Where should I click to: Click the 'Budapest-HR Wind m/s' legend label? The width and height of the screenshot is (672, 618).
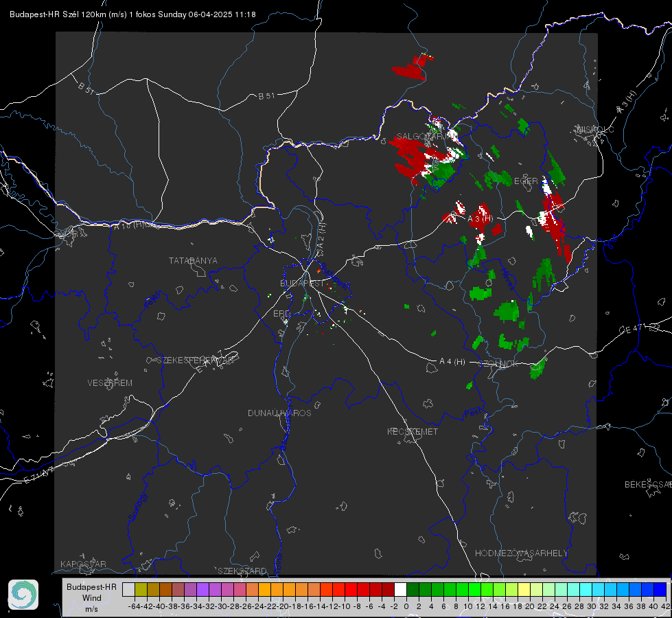click(x=92, y=597)
